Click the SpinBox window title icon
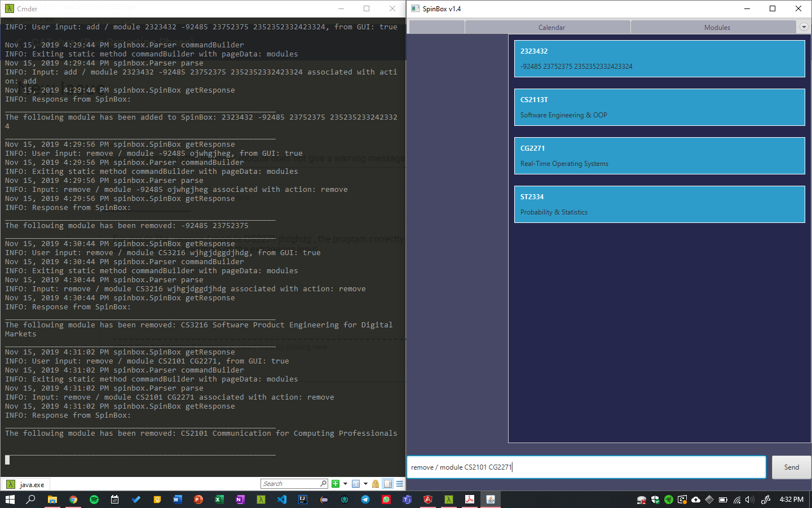The height and width of the screenshot is (508, 812). [416, 8]
